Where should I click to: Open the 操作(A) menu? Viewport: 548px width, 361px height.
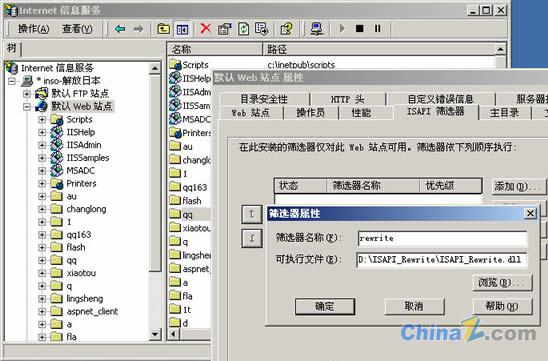(34, 29)
